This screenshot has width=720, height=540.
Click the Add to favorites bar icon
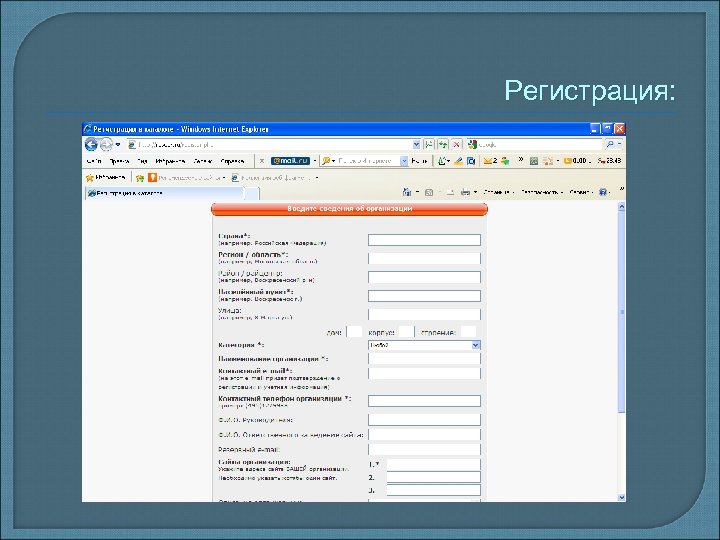pos(140,178)
